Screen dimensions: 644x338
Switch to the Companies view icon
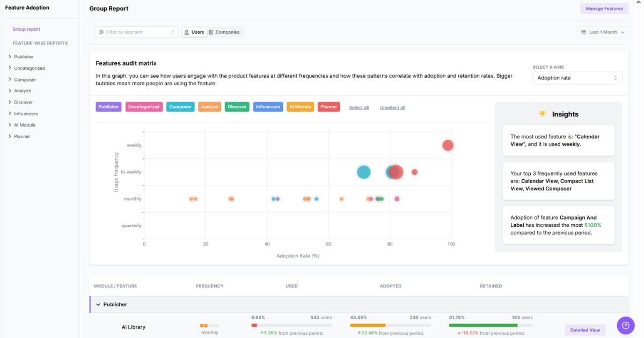pos(211,32)
